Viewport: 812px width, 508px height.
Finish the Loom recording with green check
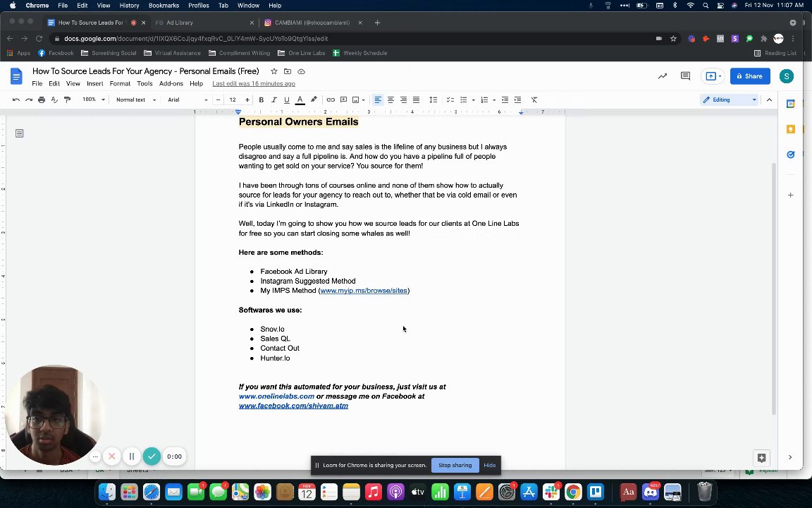[x=152, y=456]
